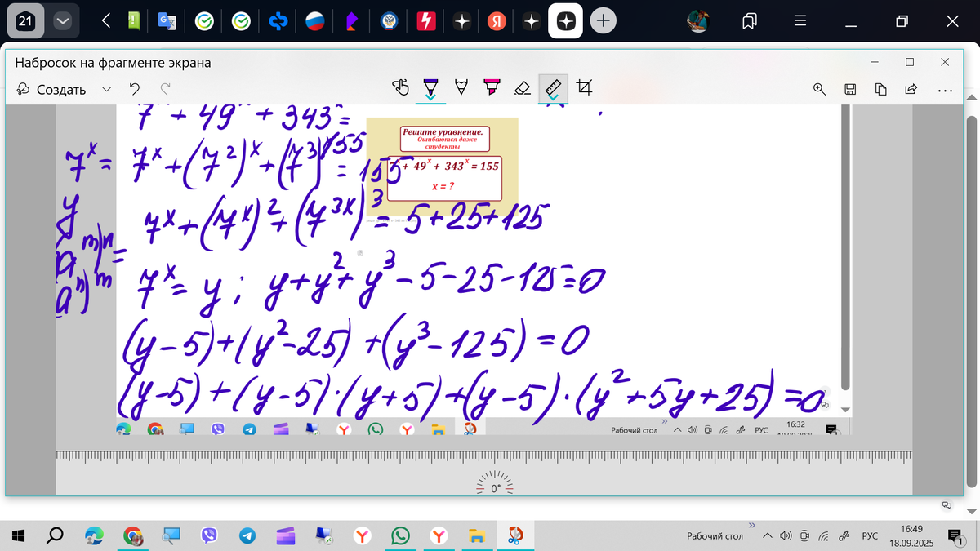Image resolution: width=980 pixels, height=551 pixels.
Task: Toggle the ruler tool
Action: click(553, 88)
